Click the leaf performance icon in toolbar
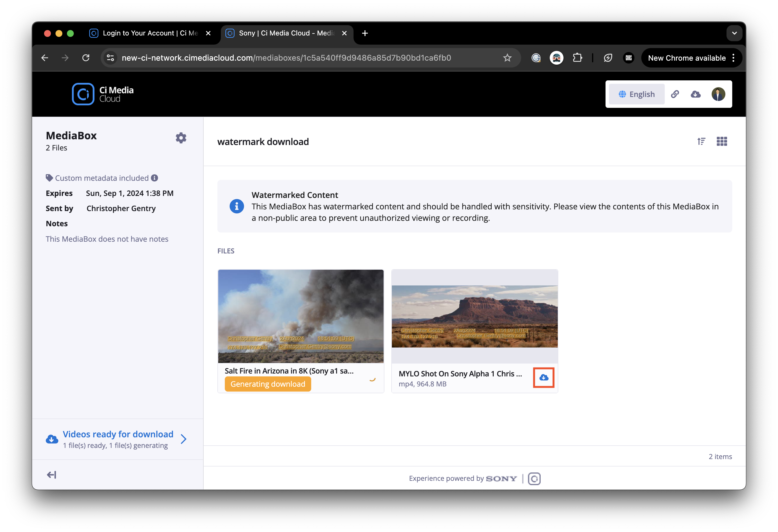This screenshot has width=778, height=532. (608, 58)
